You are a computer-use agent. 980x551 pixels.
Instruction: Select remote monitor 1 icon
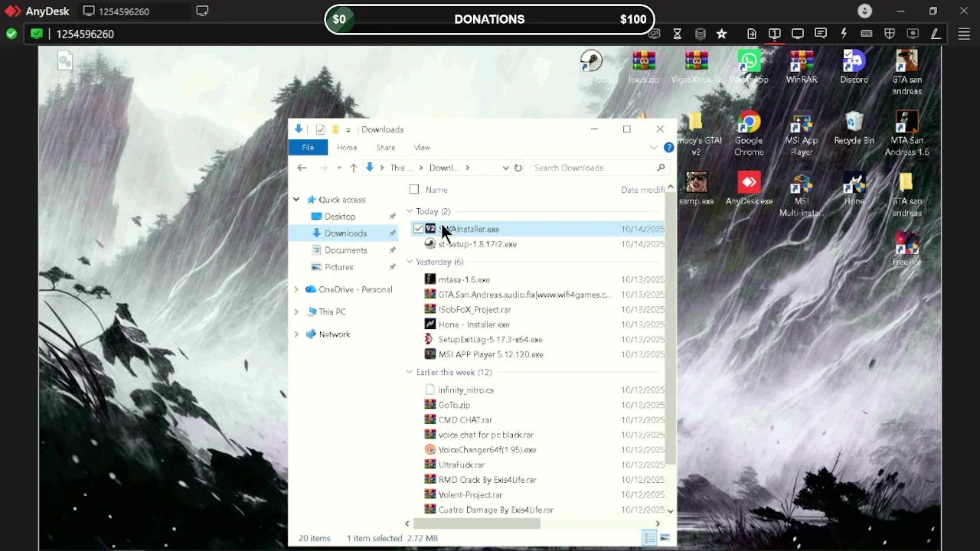(x=775, y=34)
